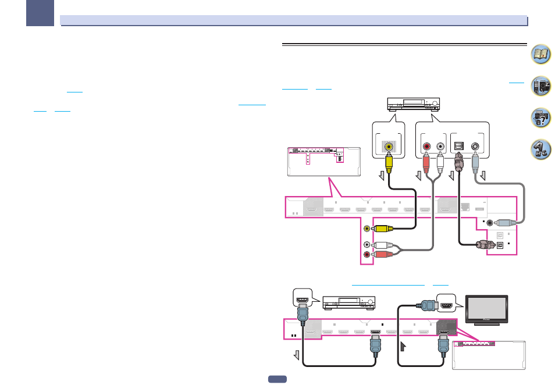
Task: Open the ABC glossary icon
Action: click(540, 149)
